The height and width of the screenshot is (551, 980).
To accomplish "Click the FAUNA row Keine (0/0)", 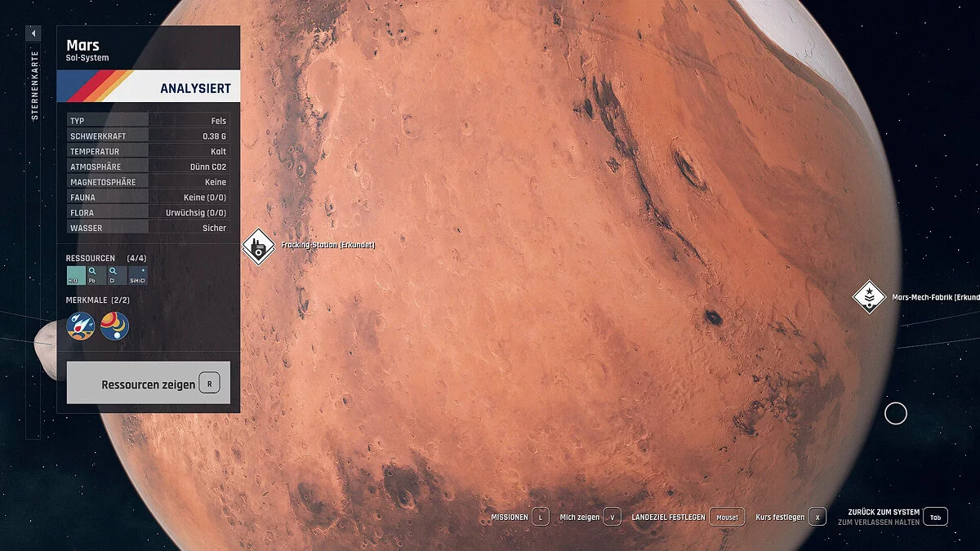I will (149, 198).
